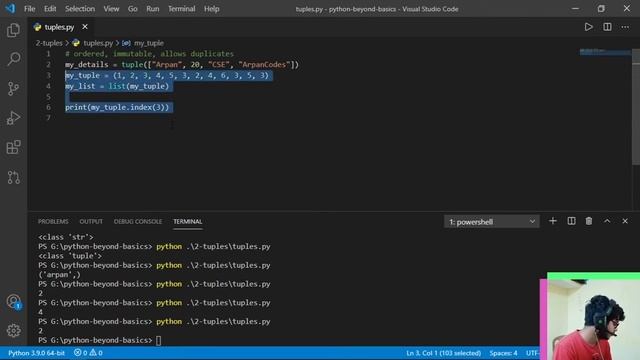This screenshot has width=640, height=360.
Task: Open the Terminal menu
Action: click(182, 9)
